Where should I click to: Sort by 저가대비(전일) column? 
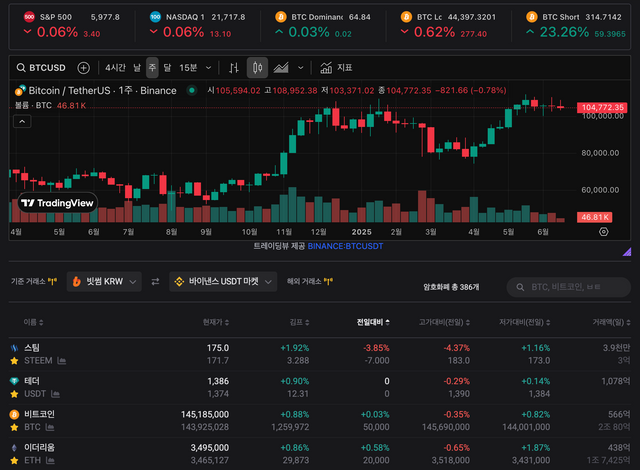(x=525, y=322)
